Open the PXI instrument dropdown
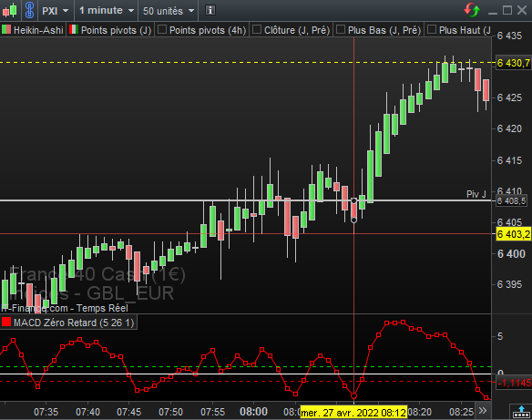This screenshot has height=420, width=532. coord(55,11)
